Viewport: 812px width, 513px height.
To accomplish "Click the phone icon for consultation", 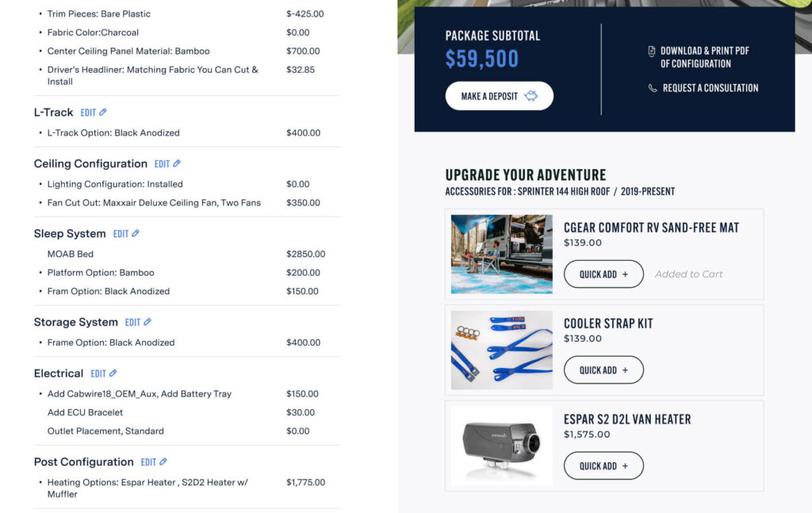I will pos(653,88).
